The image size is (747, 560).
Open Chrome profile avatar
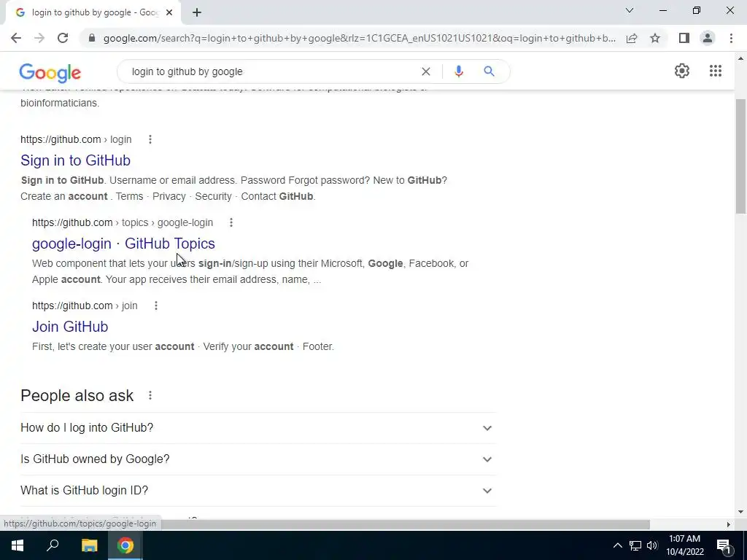[708, 38]
